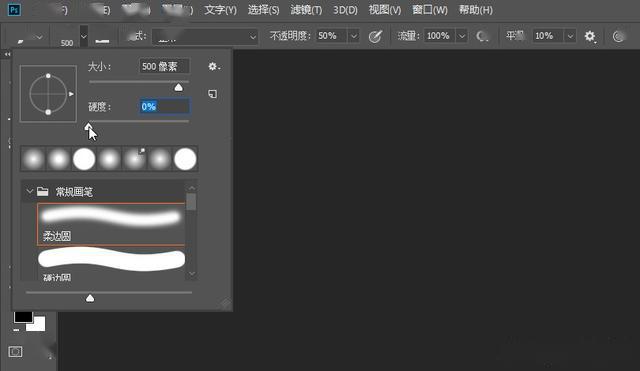Toggle the pressure-controls-size icon
The width and height of the screenshot is (640, 371).
(x=619, y=37)
